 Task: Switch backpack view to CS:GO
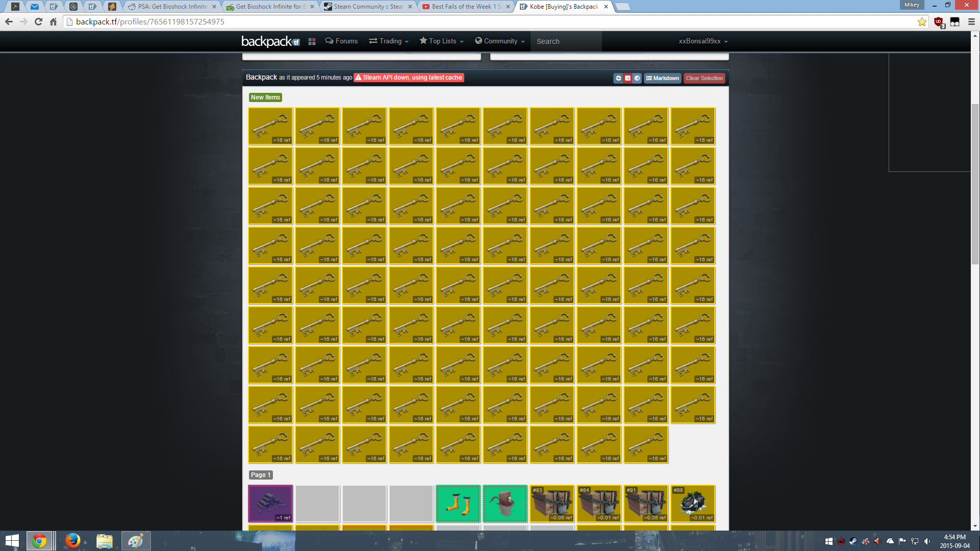[637, 78]
